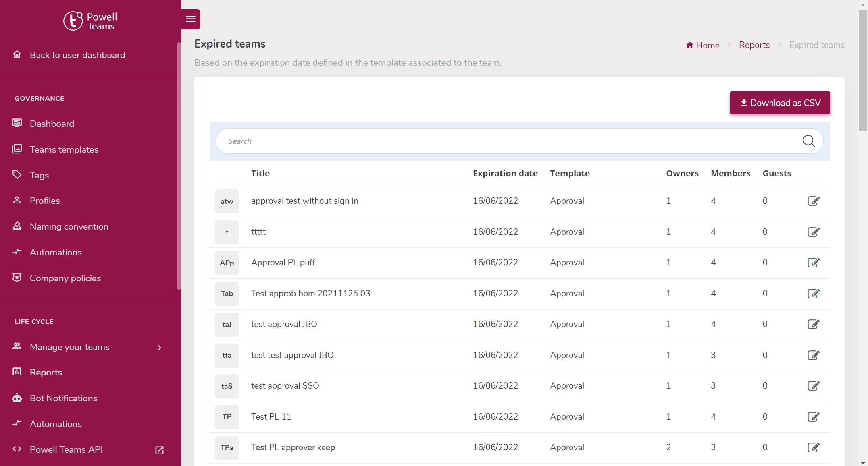Click the Guests column header

pyautogui.click(x=776, y=173)
